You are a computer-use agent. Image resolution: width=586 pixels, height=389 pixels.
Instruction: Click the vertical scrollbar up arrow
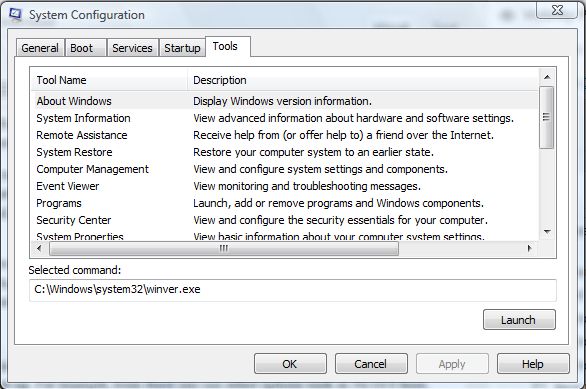click(547, 77)
